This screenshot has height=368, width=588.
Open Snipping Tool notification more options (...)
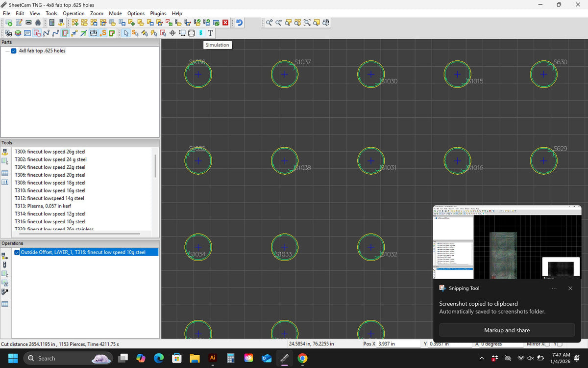point(554,289)
